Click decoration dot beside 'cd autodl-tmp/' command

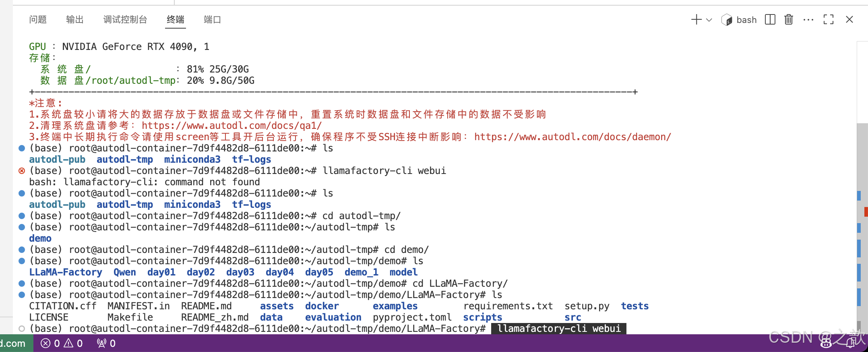tap(22, 216)
